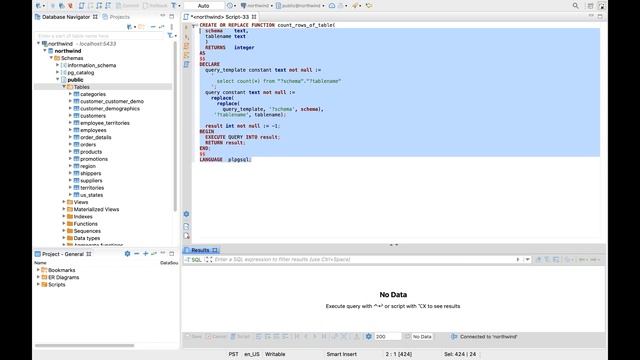Click the Disconnect plug icon in toolbar

(70, 6)
